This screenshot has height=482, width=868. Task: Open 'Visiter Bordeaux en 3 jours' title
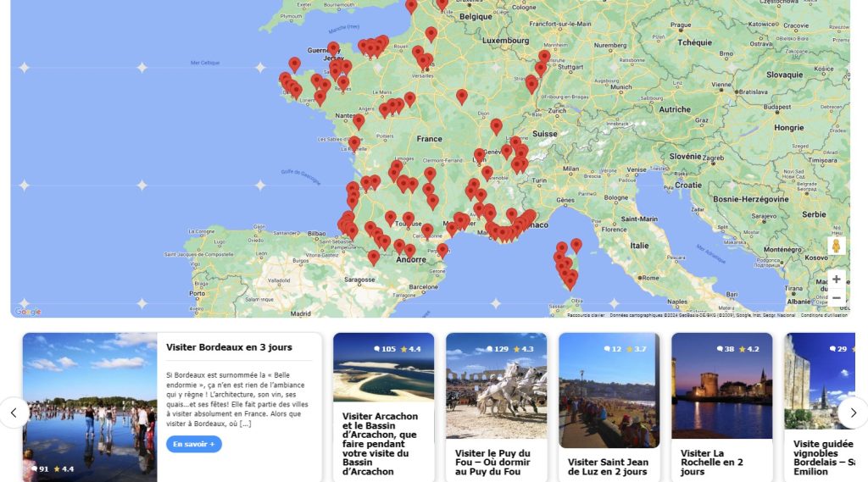(229, 347)
